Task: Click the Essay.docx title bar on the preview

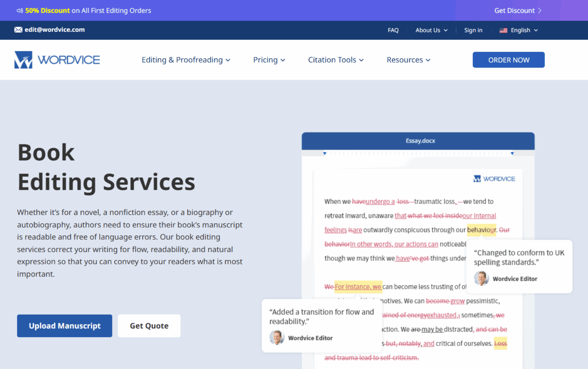Action: pyautogui.click(x=418, y=140)
